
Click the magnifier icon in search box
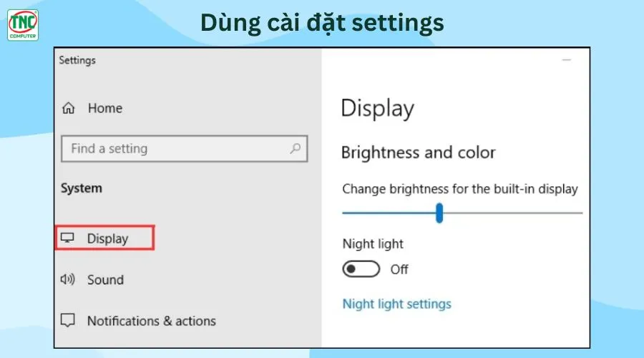295,148
